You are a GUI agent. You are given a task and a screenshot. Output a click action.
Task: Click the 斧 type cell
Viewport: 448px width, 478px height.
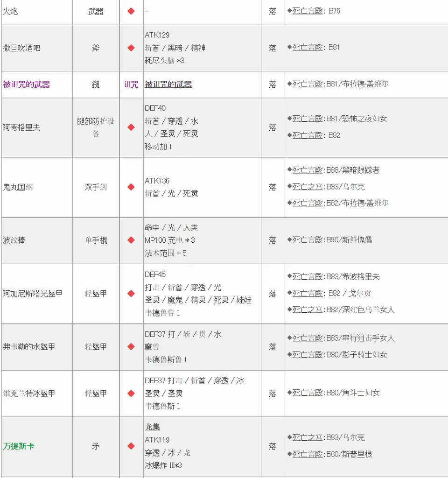[96, 48]
